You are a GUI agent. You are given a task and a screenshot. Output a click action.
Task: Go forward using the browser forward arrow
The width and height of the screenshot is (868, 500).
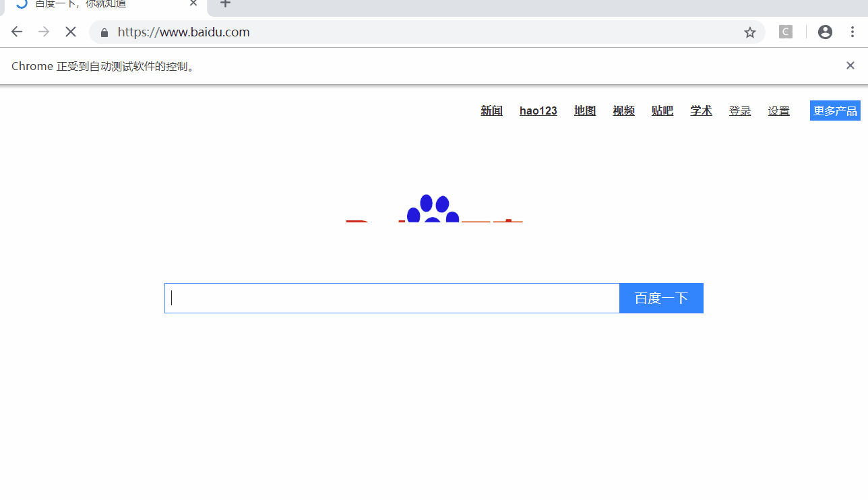[44, 32]
